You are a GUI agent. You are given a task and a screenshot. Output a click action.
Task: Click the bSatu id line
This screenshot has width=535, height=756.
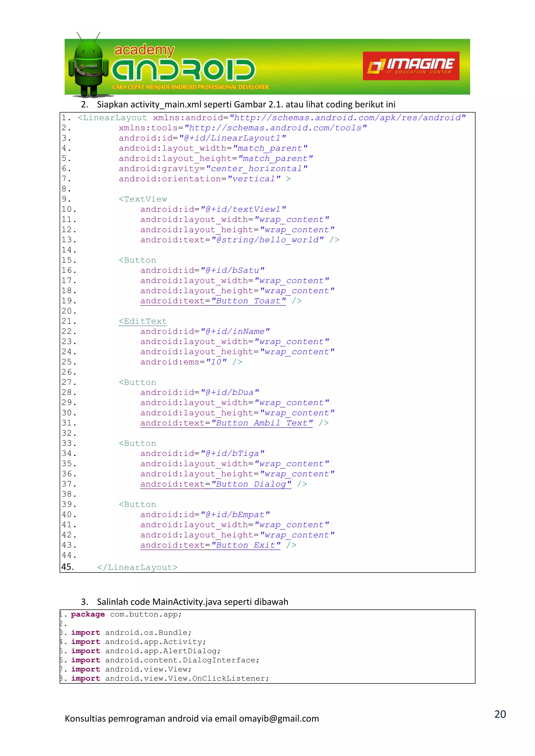pyautogui.click(x=202, y=270)
